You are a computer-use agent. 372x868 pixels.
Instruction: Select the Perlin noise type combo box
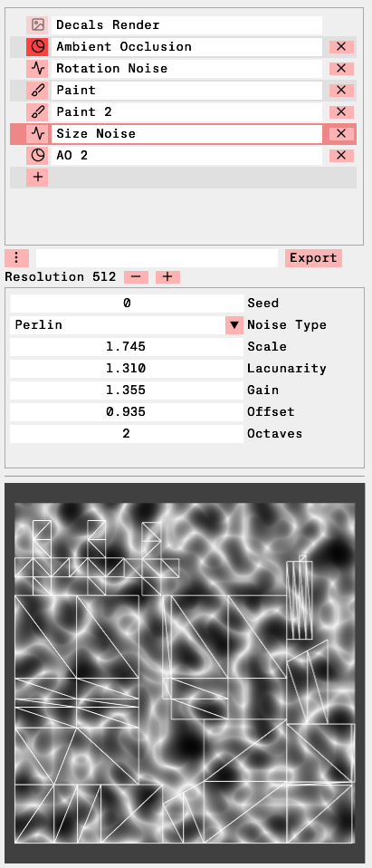point(127,325)
